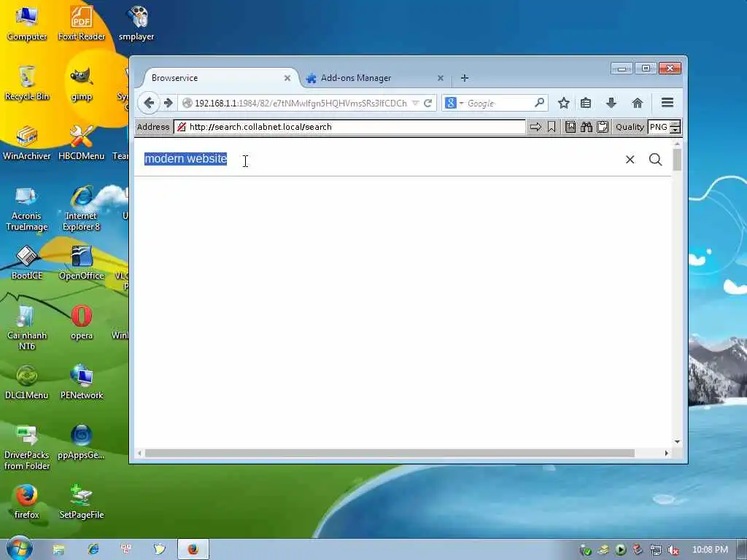Select the DriverPacks from Folder icon
Screen dimensions: 747x560
27,448
